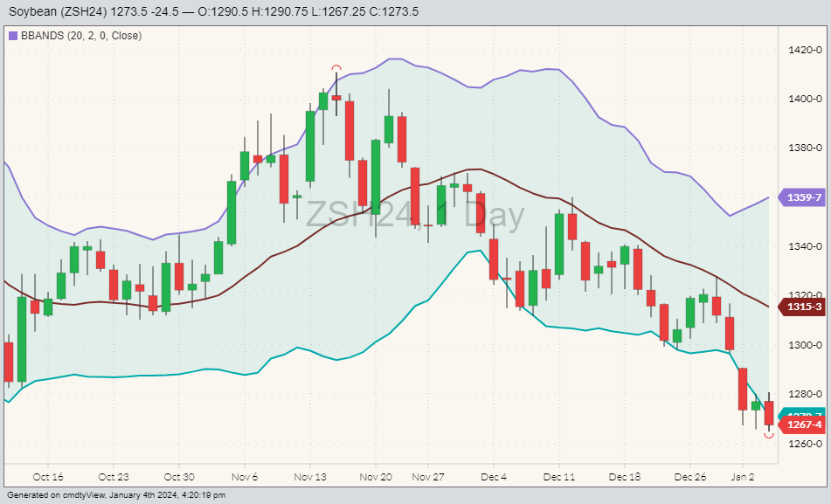Click the last price label 1267-4
Screen dimensions: 831x504
[804, 425]
